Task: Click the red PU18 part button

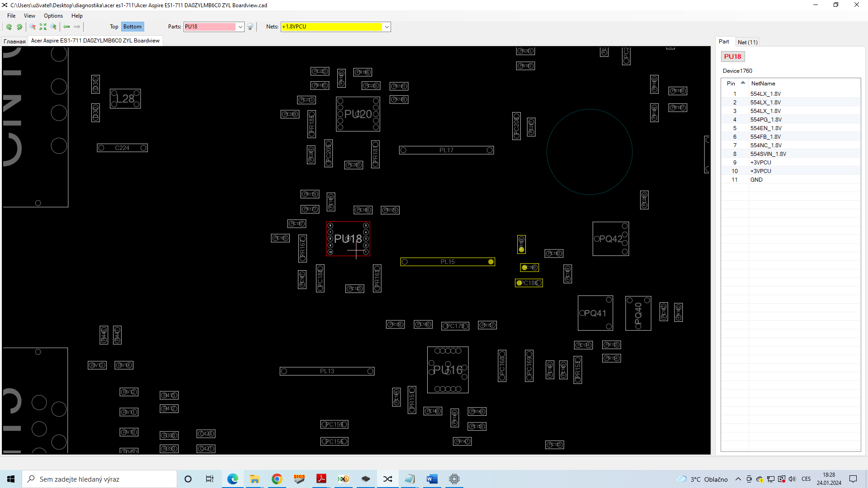Action: tap(732, 56)
